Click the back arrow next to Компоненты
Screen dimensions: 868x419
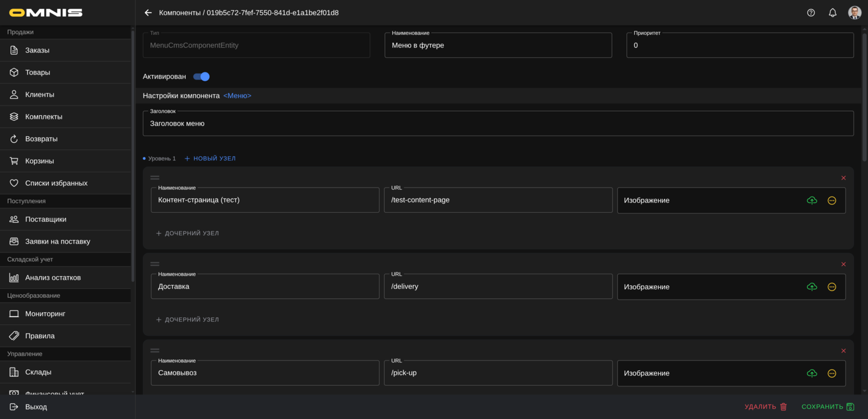pyautogui.click(x=148, y=13)
